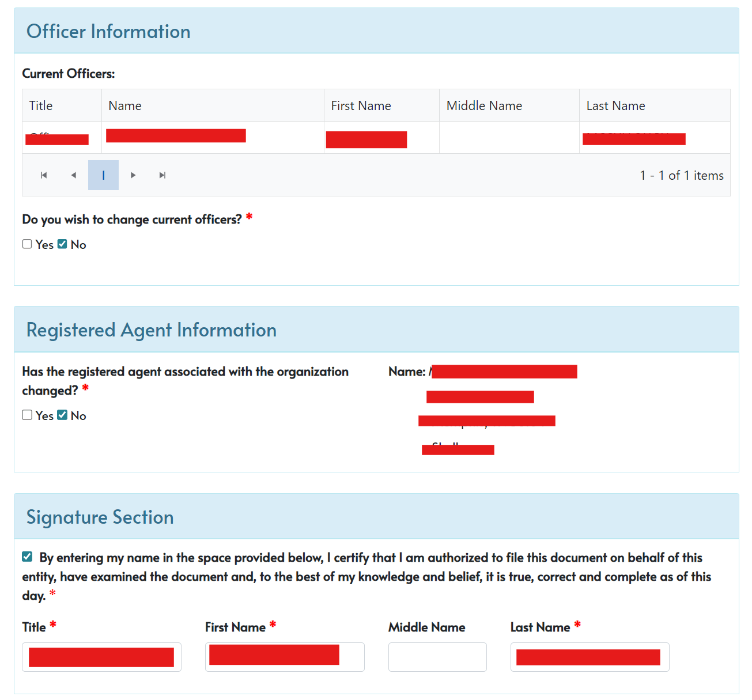The image size is (752, 700).
Task: Click the Middle Name column header
Action: coord(509,105)
